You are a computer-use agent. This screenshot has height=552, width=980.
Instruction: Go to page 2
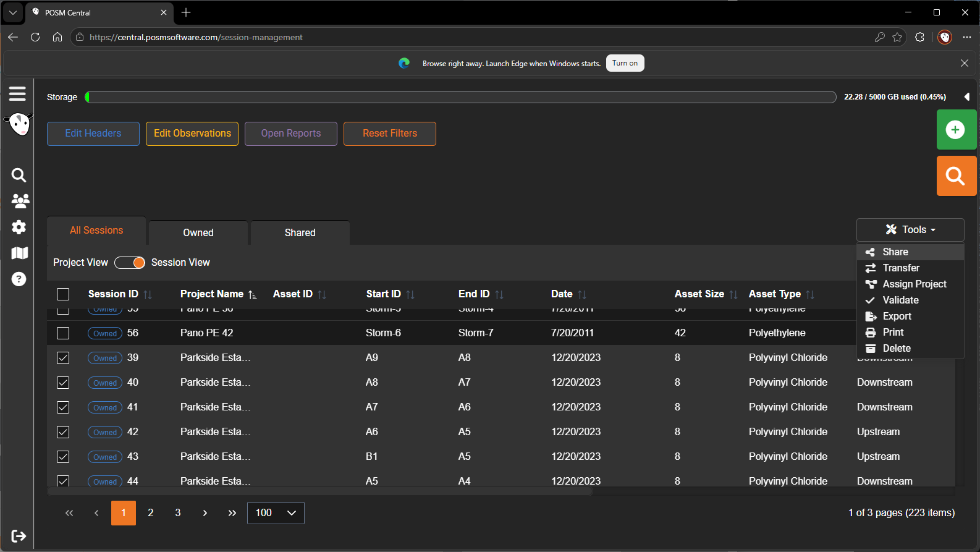click(151, 513)
